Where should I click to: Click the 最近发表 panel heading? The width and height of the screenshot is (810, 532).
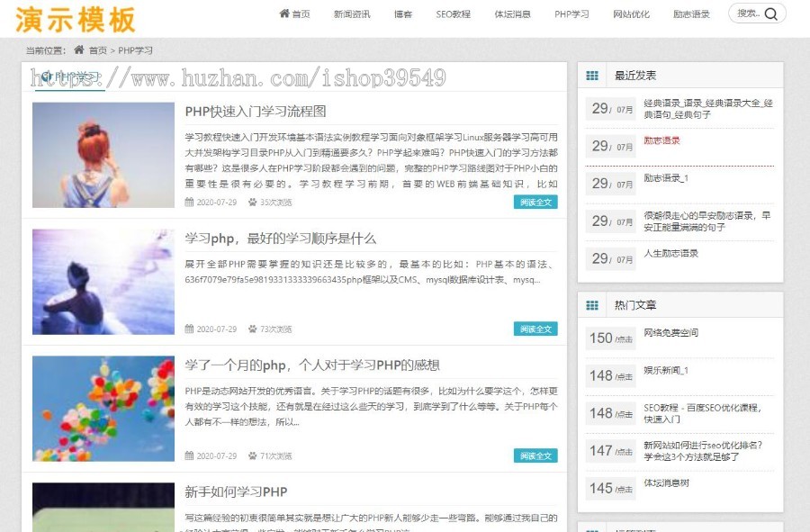(634, 76)
